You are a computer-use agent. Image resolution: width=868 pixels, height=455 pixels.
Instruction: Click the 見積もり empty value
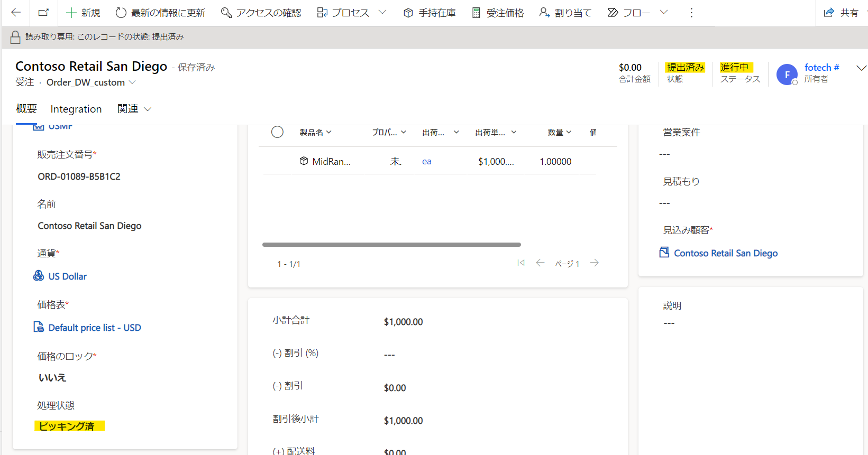click(x=665, y=203)
